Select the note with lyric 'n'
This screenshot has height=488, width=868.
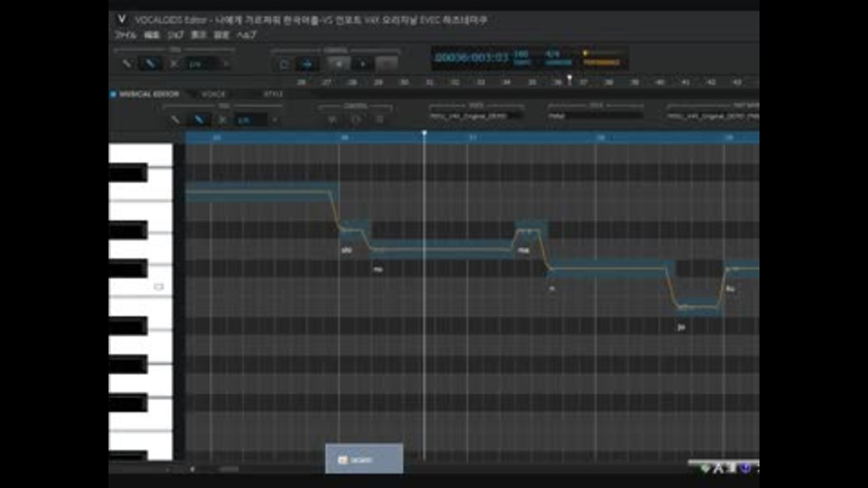click(x=610, y=269)
